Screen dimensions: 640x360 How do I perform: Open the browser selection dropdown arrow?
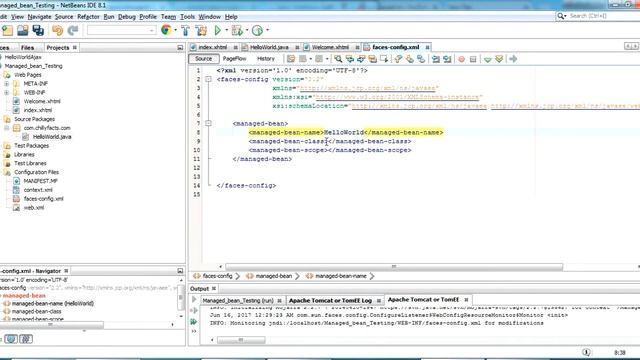pos(176,30)
